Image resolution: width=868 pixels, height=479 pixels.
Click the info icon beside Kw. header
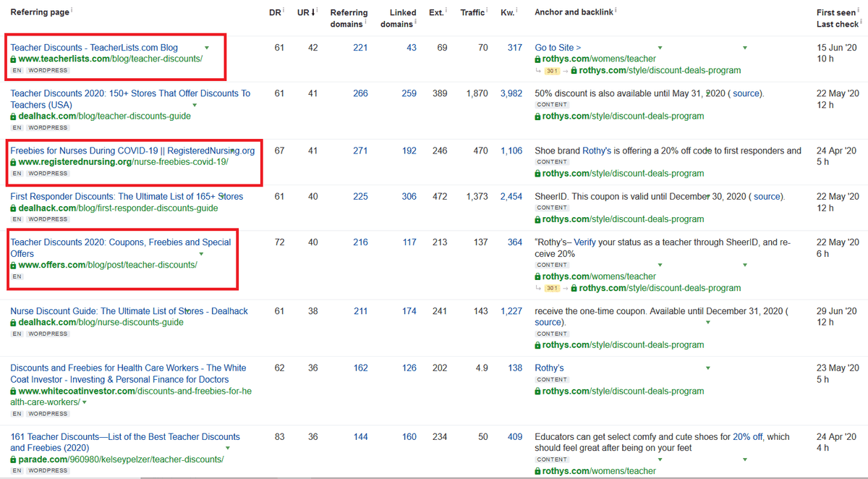pos(517,9)
